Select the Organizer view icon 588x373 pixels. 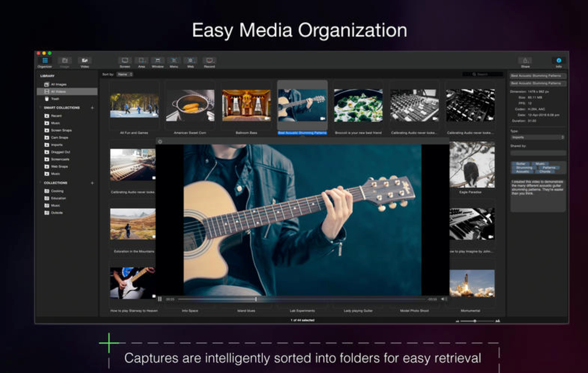[x=44, y=60]
